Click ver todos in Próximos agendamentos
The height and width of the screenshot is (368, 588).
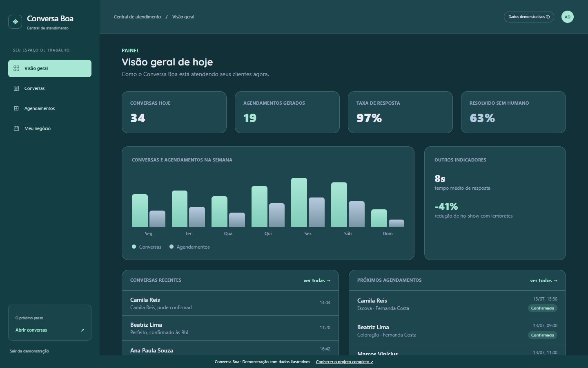coord(544,280)
